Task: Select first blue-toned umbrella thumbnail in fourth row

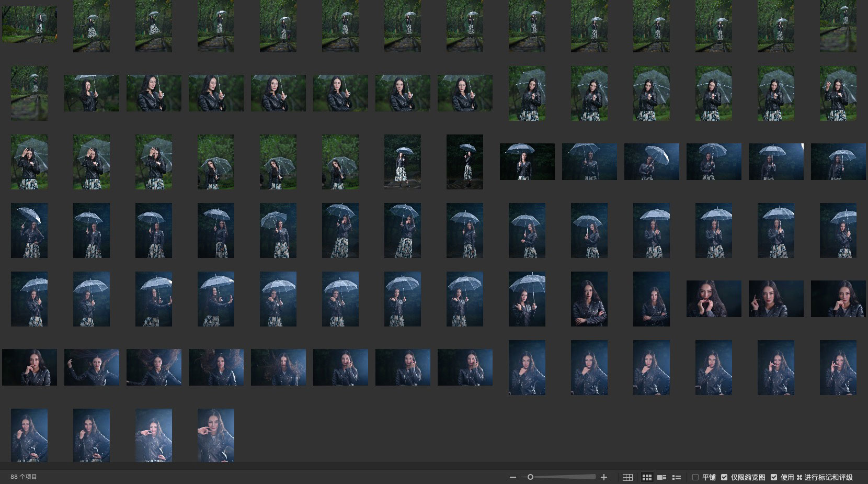Action: [x=29, y=230]
